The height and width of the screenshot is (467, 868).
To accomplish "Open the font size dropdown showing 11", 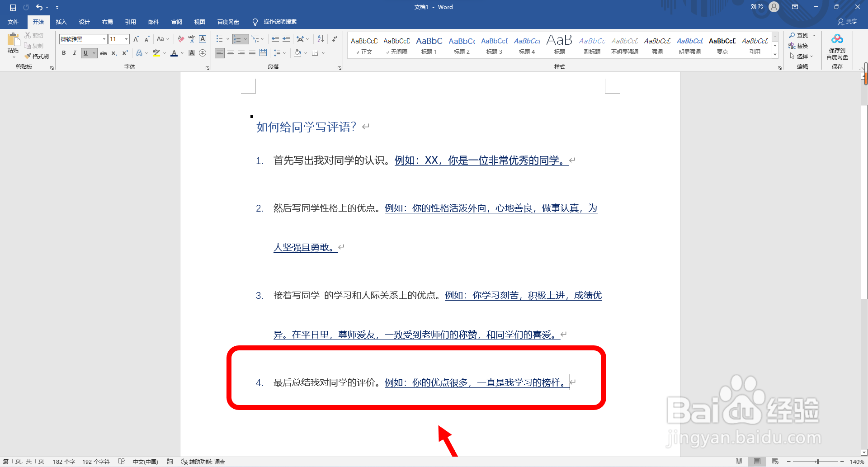I will (x=126, y=39).
